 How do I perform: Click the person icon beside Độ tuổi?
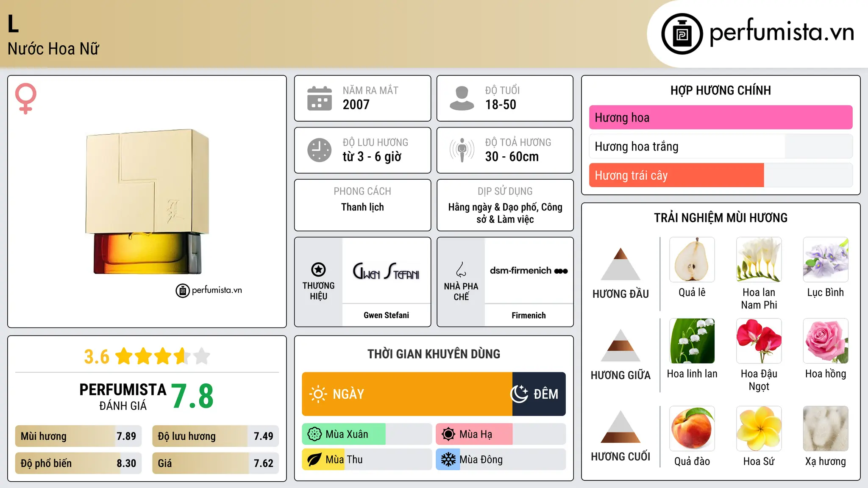(462, 98)
